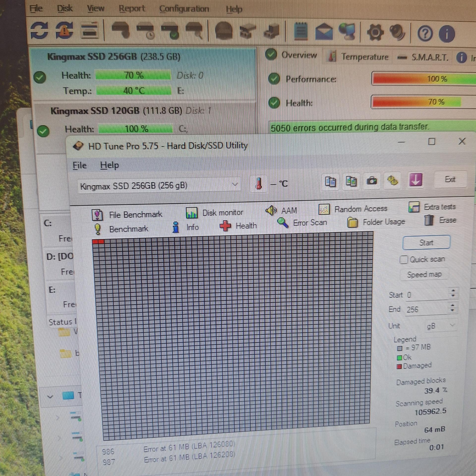This screenshot has width=476, height=476.
Task: Open the Info tab in HD Tune
Action: (x=185, y=227)
